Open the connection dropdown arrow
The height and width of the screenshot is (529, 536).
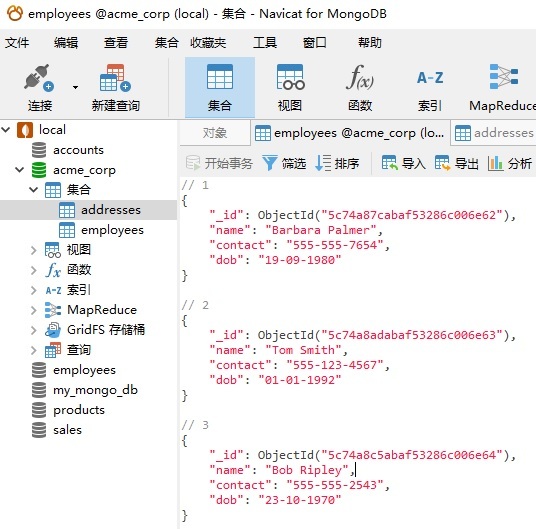coord(75,87)
